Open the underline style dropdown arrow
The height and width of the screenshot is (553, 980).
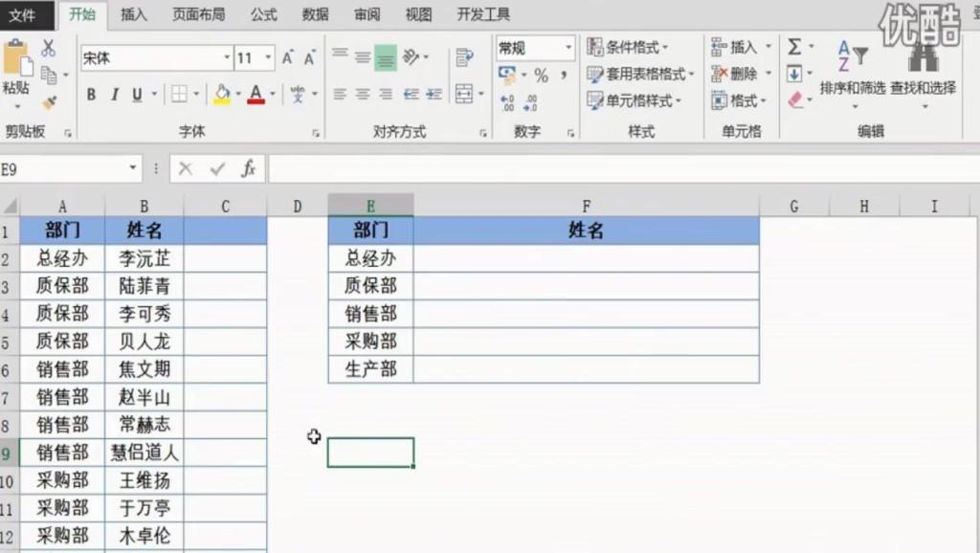click(x=154, y=95)
